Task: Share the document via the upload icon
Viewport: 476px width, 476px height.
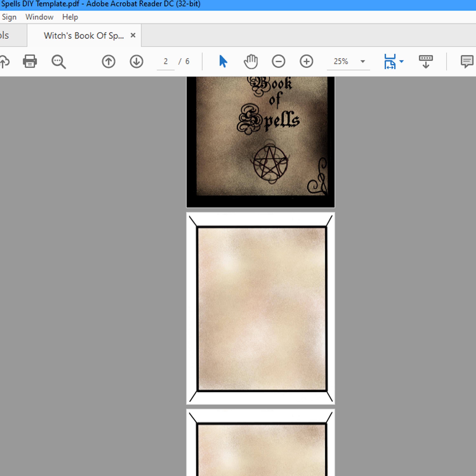Action: [x=4, y=61]
